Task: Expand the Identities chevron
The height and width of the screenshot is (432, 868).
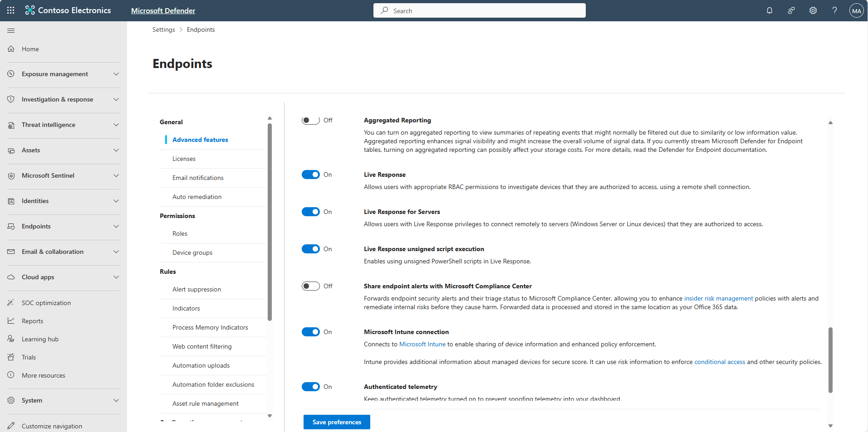Action: pyautogui.click(x=116, y=201)
